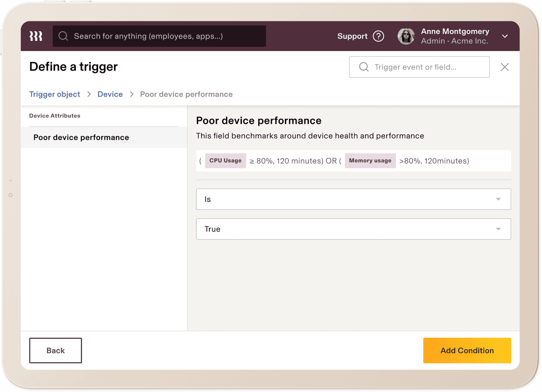Open the Device breadcrumb link
Image resolution: width=542 pixels, height=392 pixels.
(x=110, y=94)
